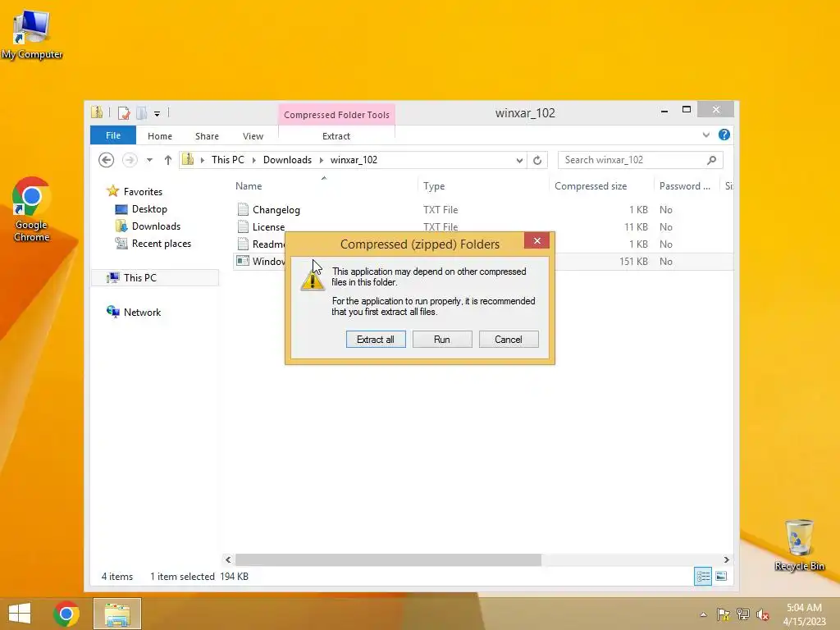This screenshot has width=840, height=630.
Task: Go up one folder level arrow
Action: click(167, 160)
